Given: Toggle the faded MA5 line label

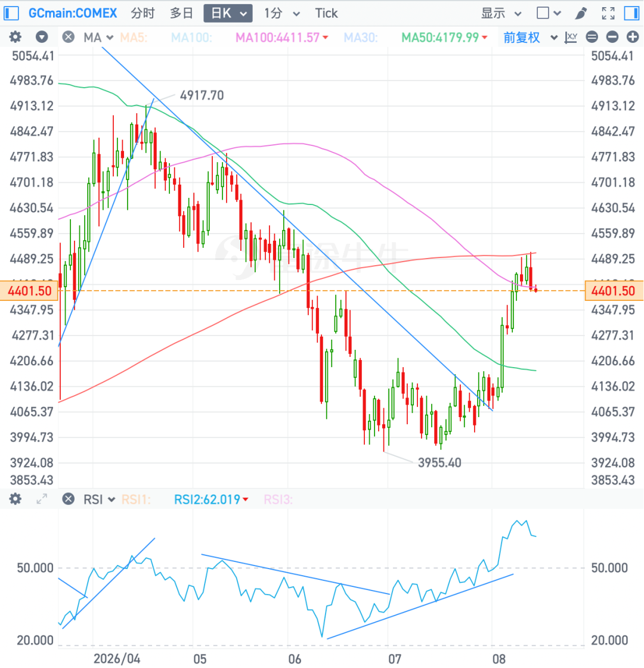Looking at the screenshot, I should point(134,38).
